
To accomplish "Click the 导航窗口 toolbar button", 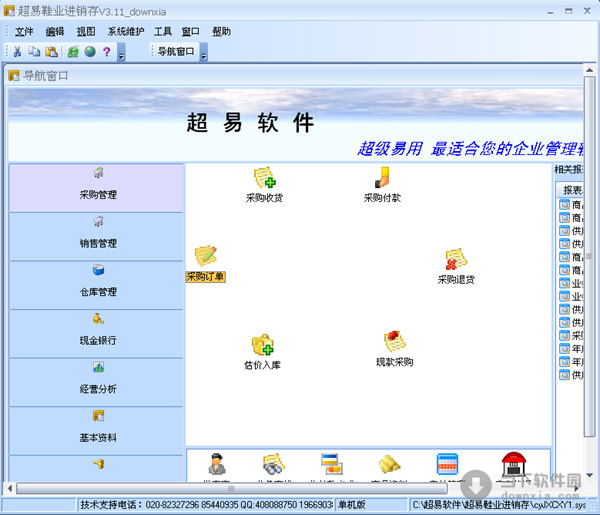I will (176, 52).
